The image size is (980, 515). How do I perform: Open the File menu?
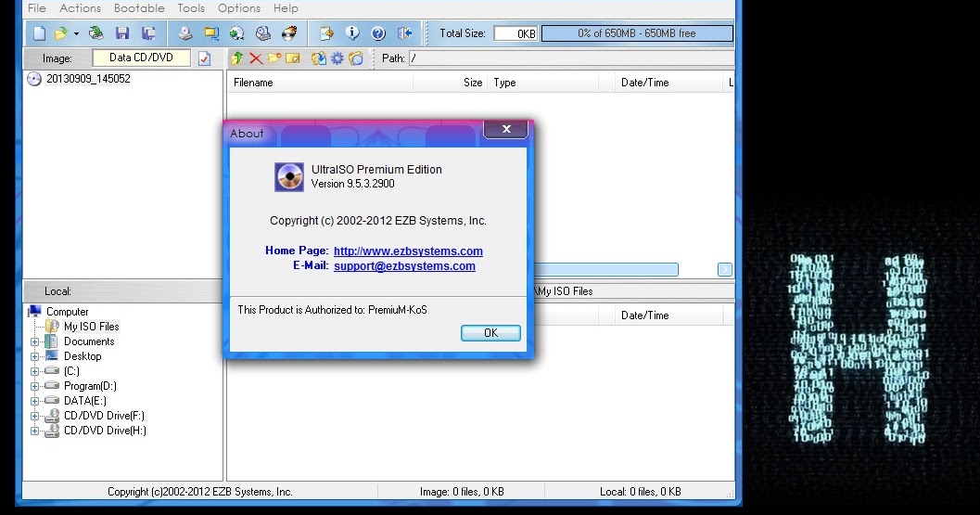(37, 8)
